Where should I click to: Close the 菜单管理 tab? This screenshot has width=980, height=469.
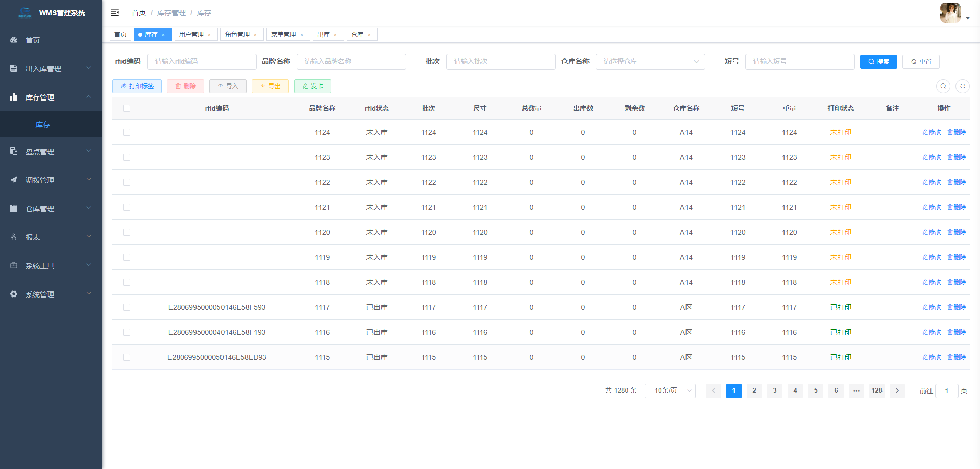point(302,35)
